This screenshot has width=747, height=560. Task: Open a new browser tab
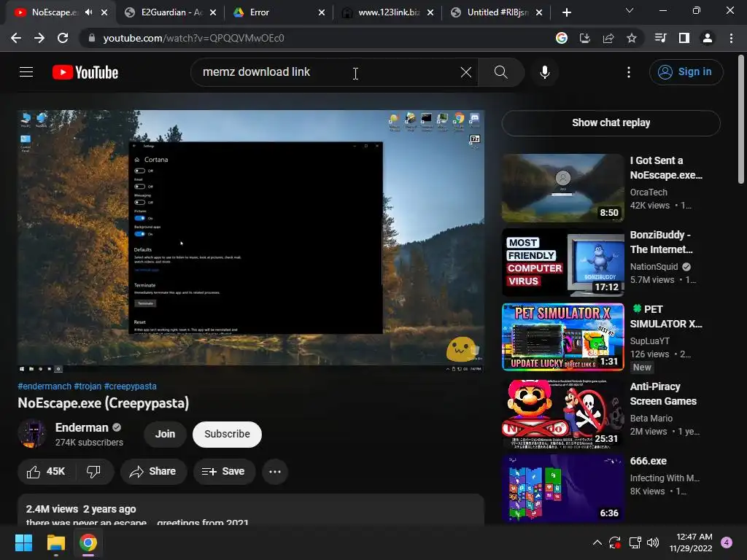(x=566, y=12)
